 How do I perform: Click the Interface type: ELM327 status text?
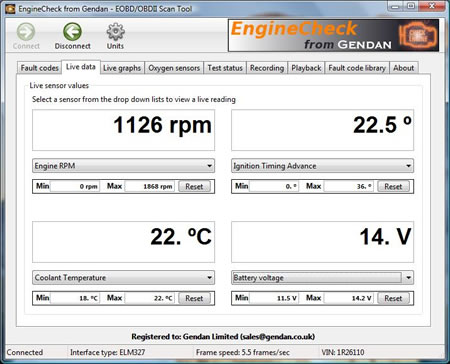[x=107, y=352]
